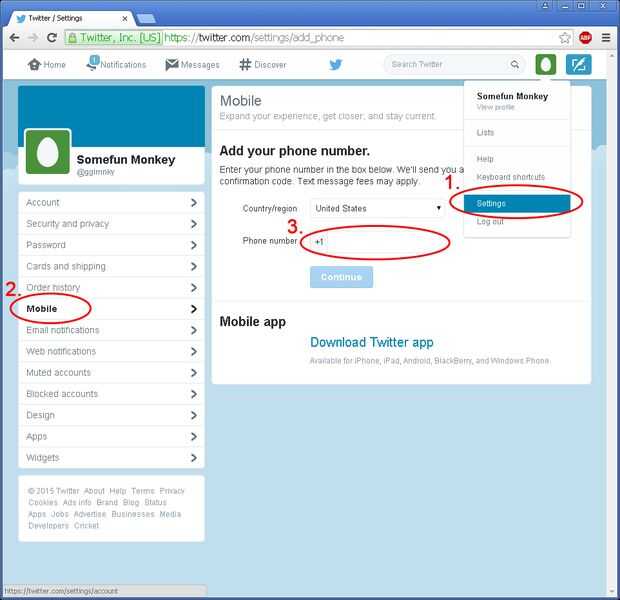Open Order history settings

111,288
